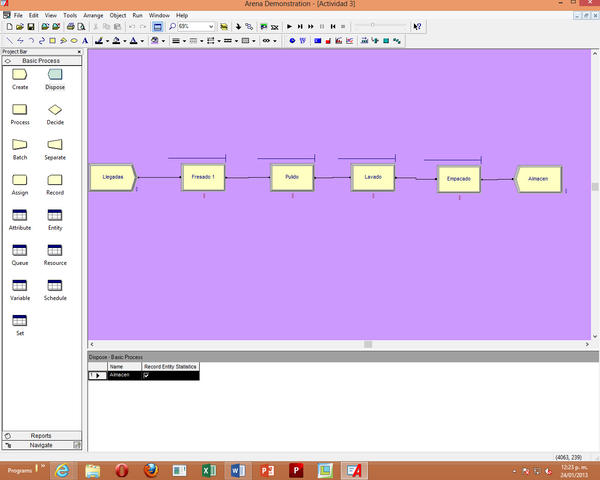Select the Batch module in Project Bar

[20, 150]
